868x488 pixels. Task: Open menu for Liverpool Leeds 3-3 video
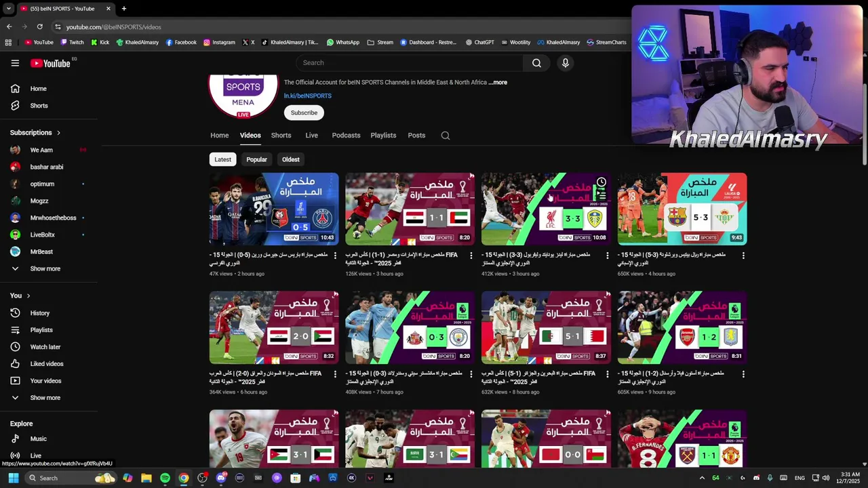[x=607, y=256]
